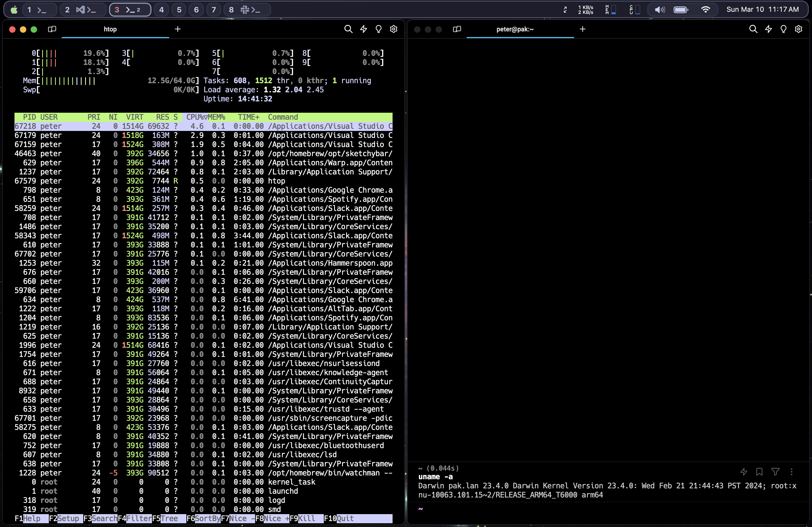Image resolution: width=812 pixels, height=527 pixels.
Task: Click filter icon on uname command block
Action: click(x=775, y=472)
